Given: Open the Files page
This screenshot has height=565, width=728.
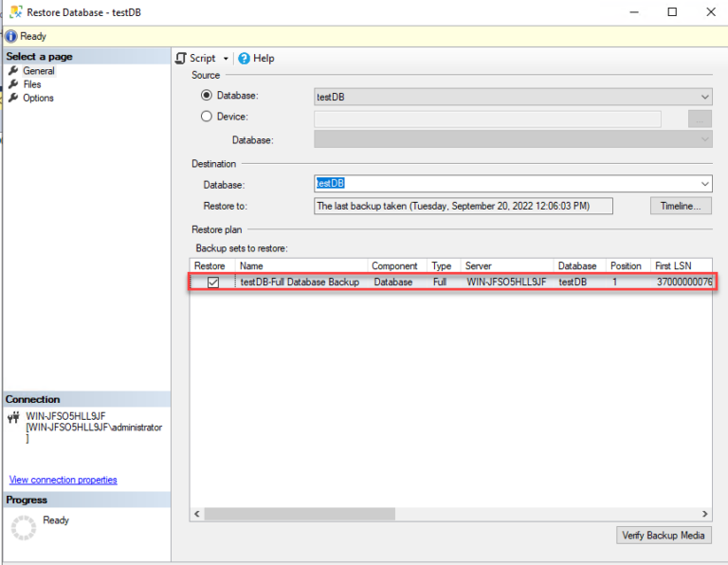Looking at the screenshot, I should click(32, 84).
